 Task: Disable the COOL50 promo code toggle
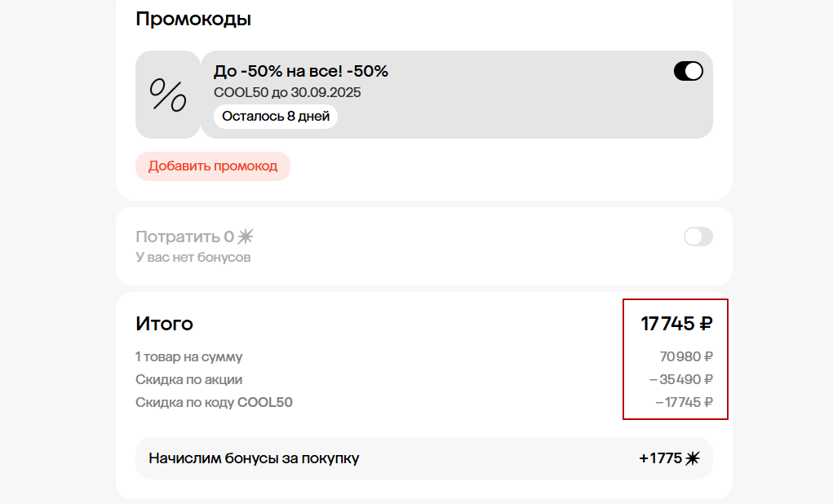tap(688, 72)
